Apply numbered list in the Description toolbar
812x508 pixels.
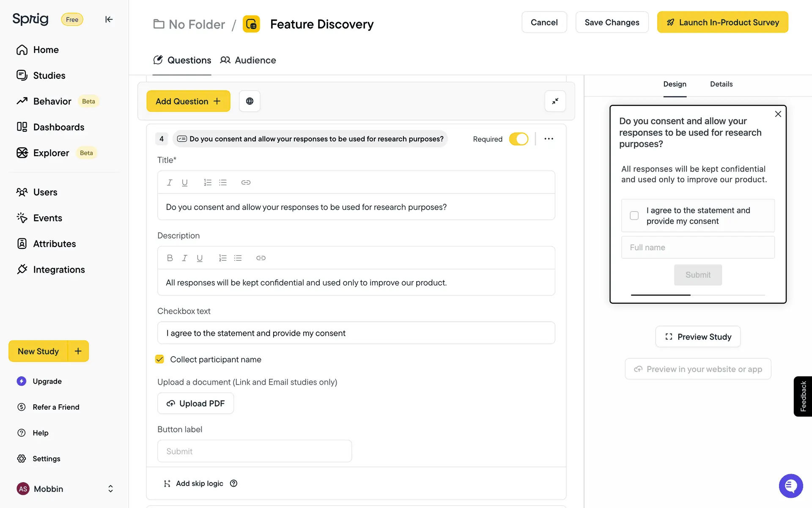[222, 258]
